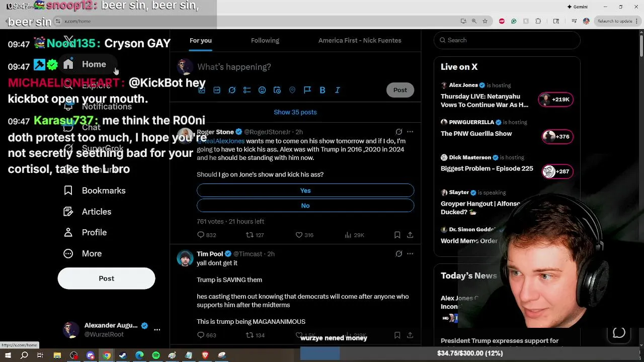Click Relaunch to update in Chrome

(x=614, y=21)
